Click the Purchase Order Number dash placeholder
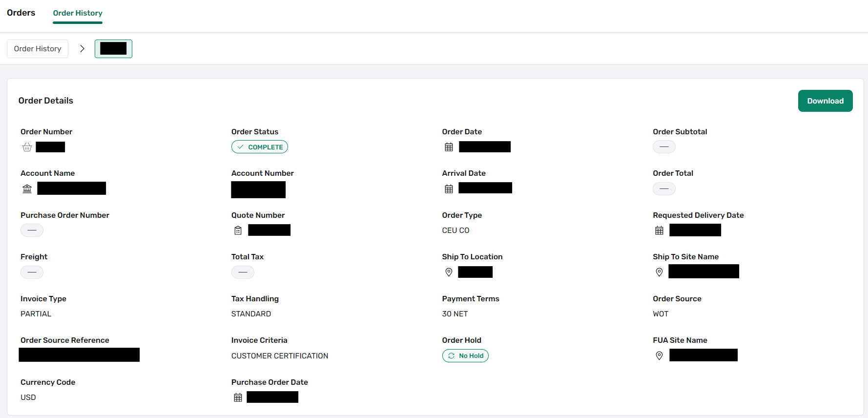The width and height of the screenshot is (868, 418). (x=32, y=230)
